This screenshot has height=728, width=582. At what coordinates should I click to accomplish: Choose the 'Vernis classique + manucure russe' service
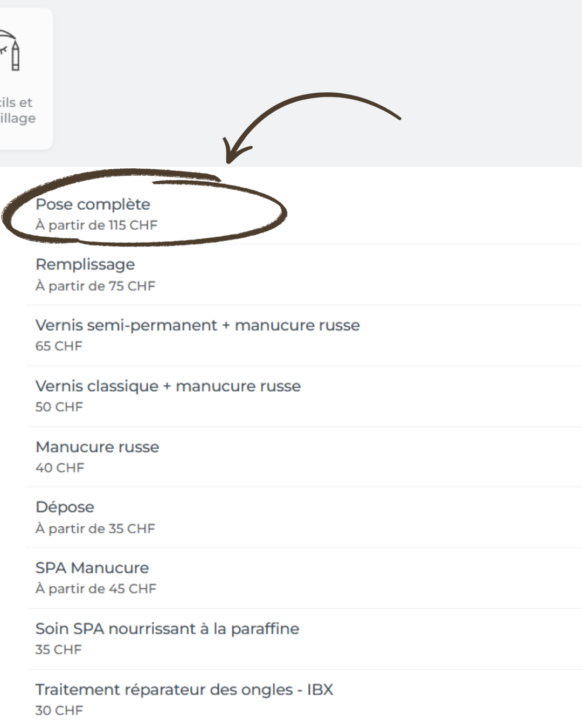tap(168, 386)
